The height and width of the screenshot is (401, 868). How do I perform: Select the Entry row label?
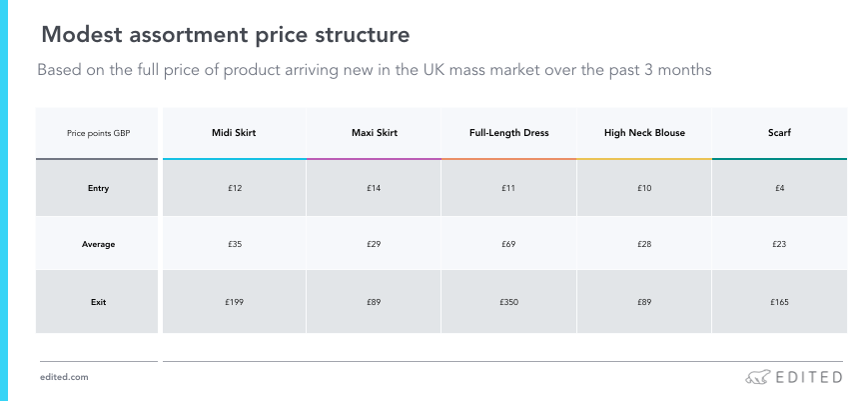(98, 188)
